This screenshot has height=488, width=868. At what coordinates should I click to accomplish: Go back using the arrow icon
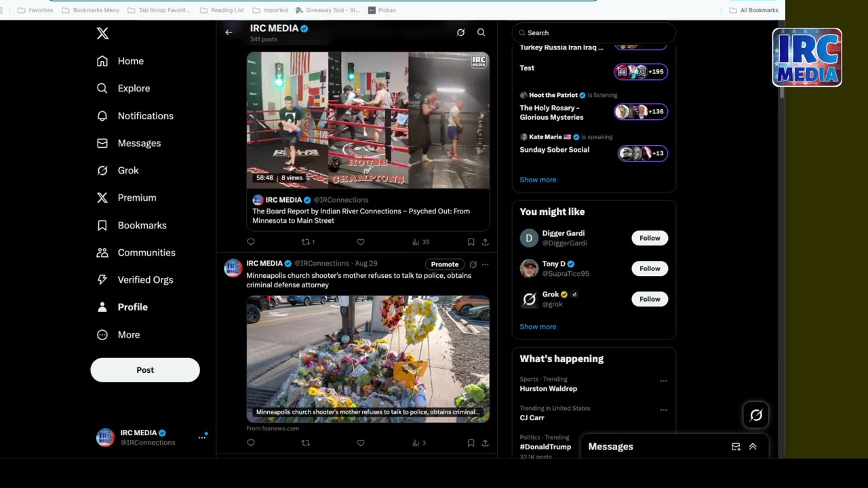[229, 33]
